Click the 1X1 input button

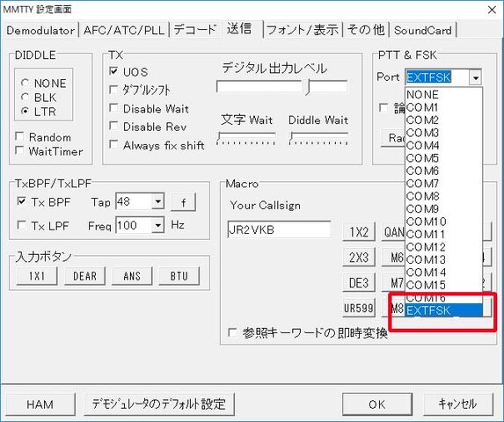[x=37, y=276]
